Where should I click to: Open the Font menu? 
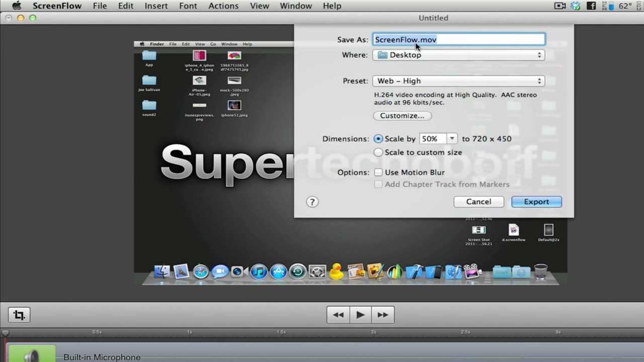click(188, 6)
